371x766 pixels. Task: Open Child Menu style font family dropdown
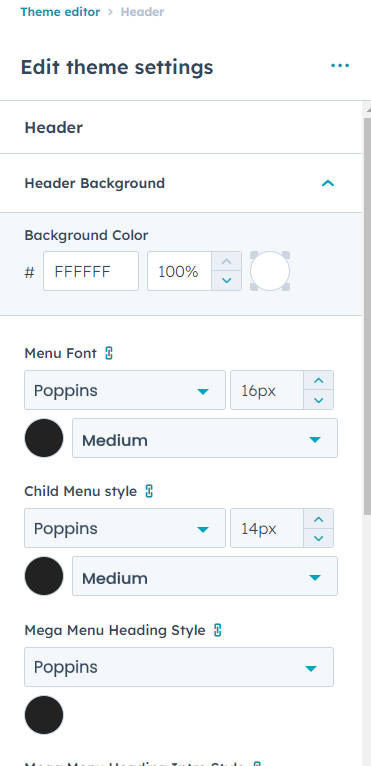tap(125, 528)
